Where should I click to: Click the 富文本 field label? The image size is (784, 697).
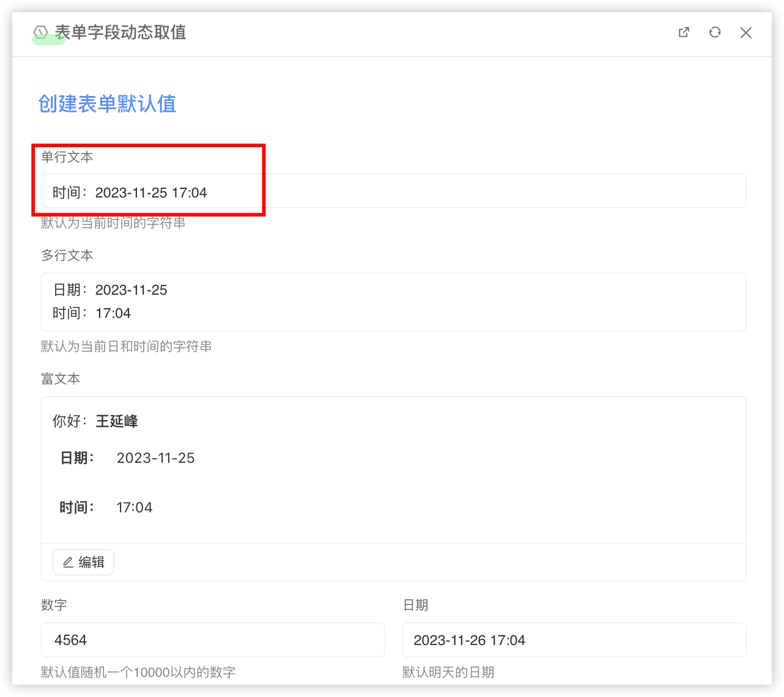click(61, 379)
